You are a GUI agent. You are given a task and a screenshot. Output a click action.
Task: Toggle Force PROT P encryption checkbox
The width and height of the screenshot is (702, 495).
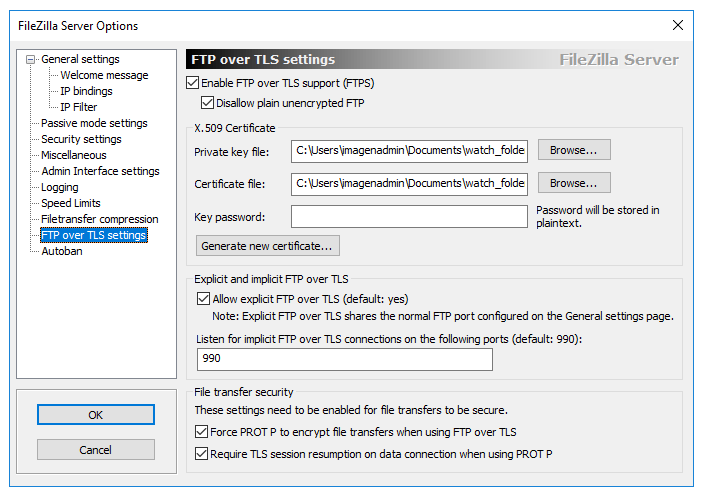[x=201, y=432]
